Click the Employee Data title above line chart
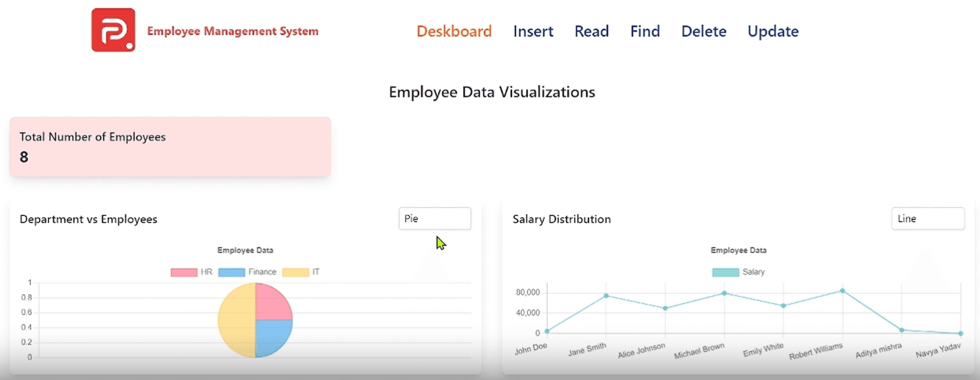980x380 pixels. (739, 251)
